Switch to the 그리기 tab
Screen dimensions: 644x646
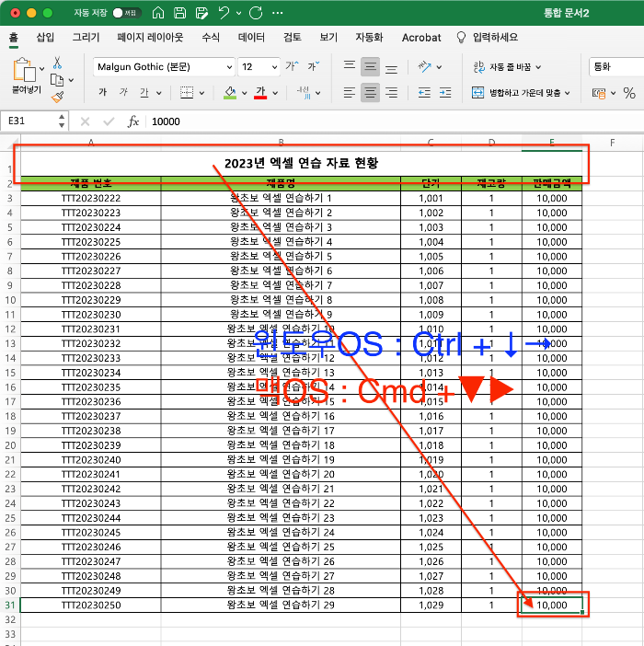(x=86, y=38)
